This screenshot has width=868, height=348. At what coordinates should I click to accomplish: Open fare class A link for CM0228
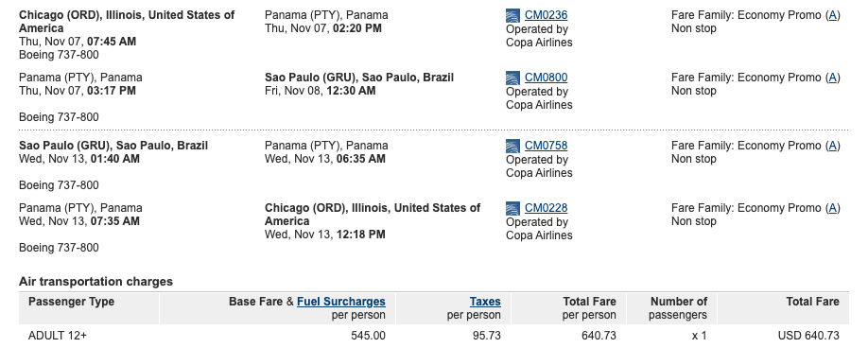pyautogui.click(x=832, y=208)
